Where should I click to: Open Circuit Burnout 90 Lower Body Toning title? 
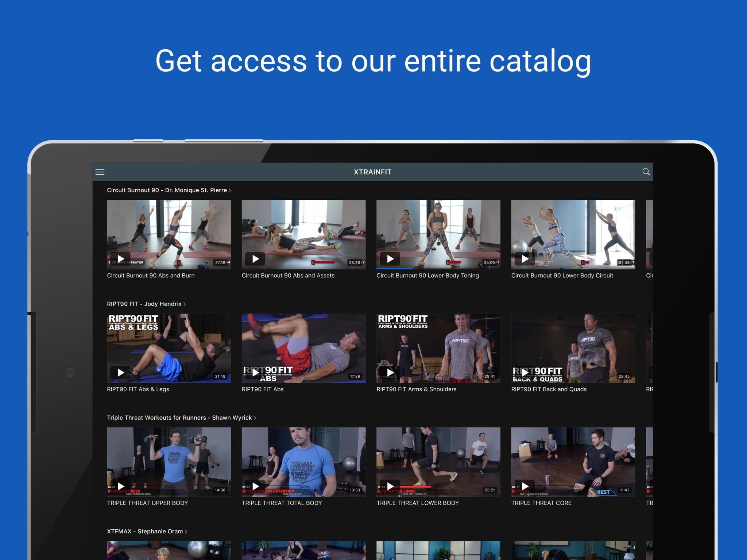point(427,276)
